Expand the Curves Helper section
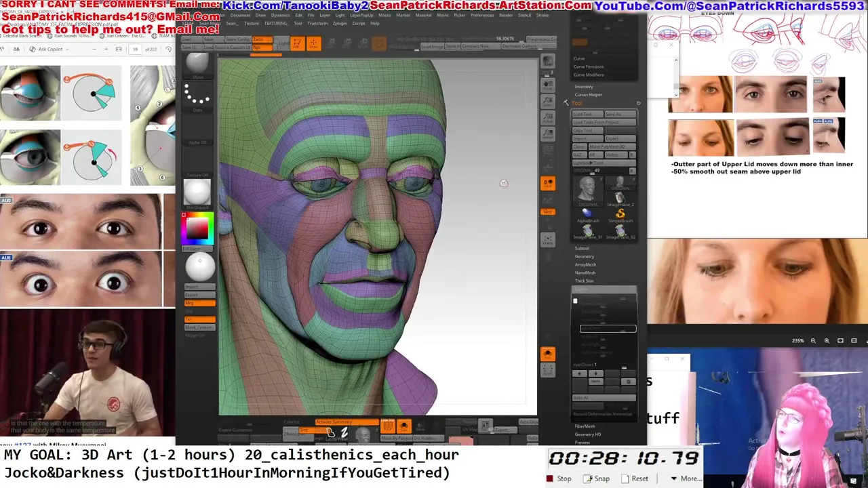 click(588, 95)
